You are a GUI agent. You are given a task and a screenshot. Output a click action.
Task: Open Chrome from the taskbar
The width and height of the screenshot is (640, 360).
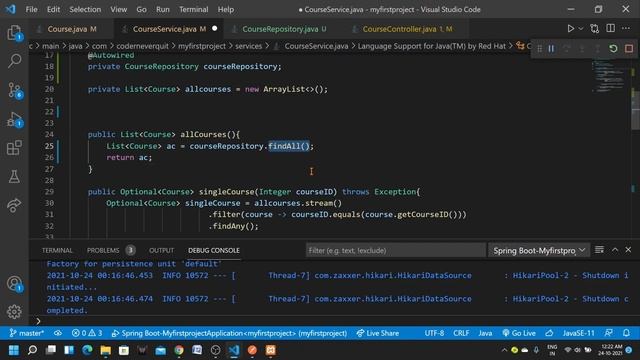tap(179, 350)
